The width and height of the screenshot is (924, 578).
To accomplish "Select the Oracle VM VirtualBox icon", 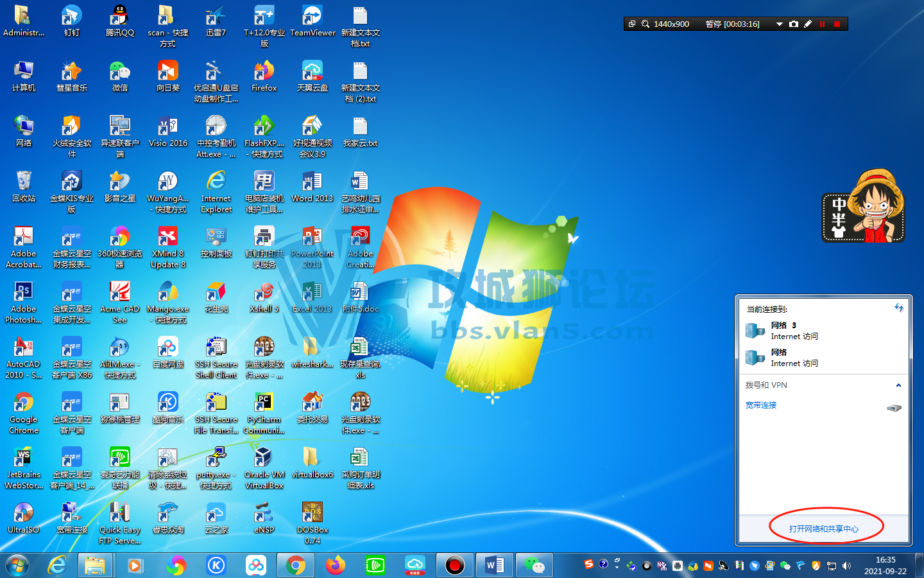I will click(264, 468).
